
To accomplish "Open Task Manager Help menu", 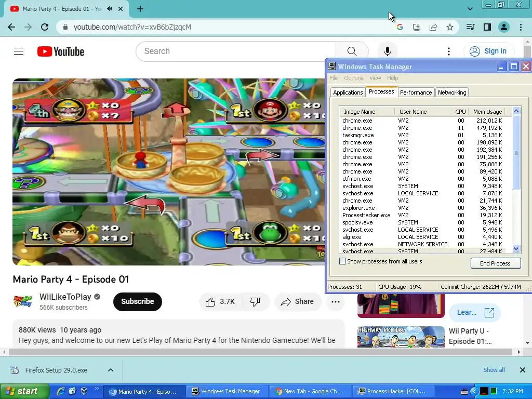I will (393, 78).
